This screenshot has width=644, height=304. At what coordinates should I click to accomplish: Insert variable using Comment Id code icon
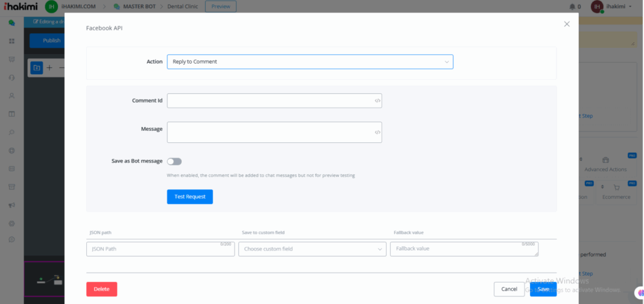pos(377,101)
